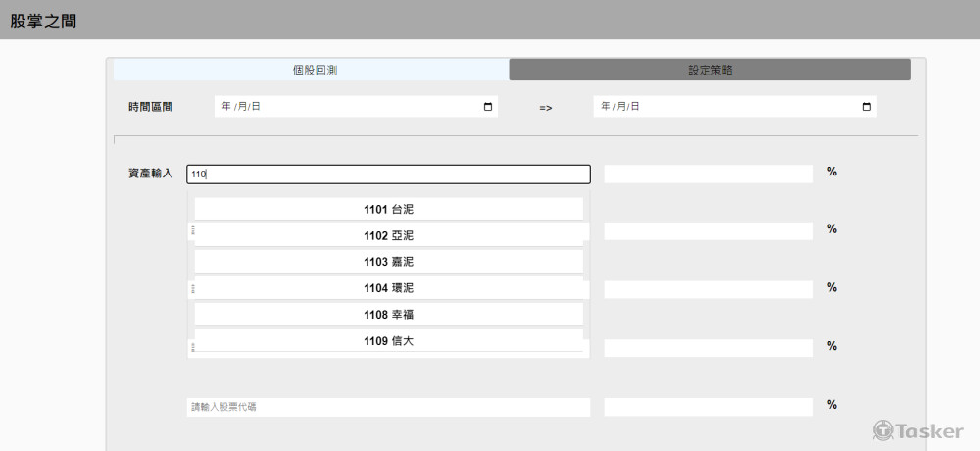
Task: Click the second row percentage input
Action: 709,231
